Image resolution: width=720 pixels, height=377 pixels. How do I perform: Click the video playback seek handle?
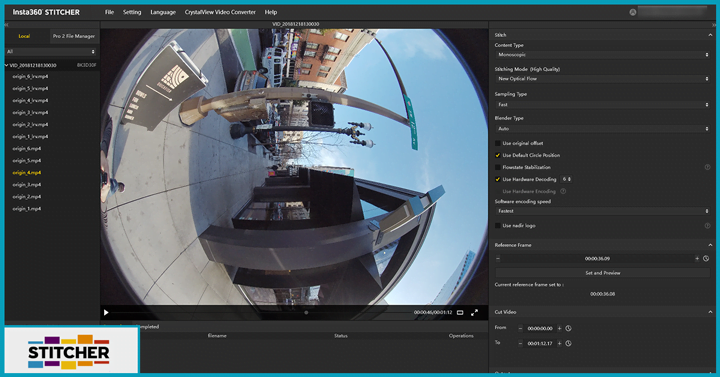[x=306, y=313]
